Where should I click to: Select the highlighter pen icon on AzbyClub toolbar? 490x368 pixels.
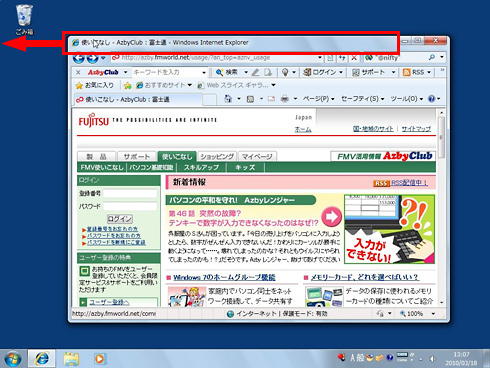click(x=255, y=72)
